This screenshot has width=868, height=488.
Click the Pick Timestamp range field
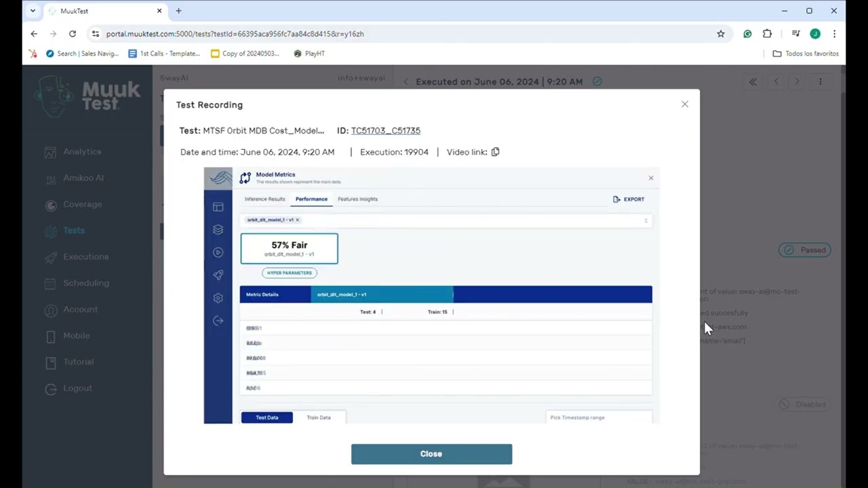coord(599,418)
